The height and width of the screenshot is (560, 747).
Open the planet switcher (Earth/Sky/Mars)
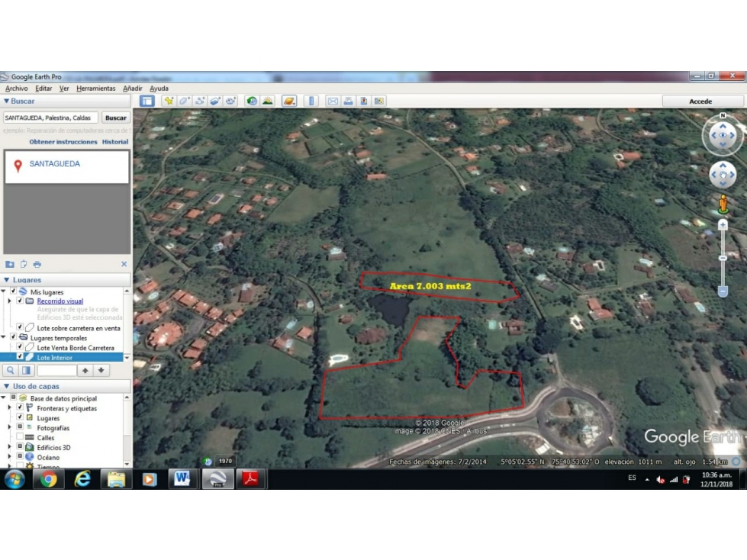coord(289,101)
